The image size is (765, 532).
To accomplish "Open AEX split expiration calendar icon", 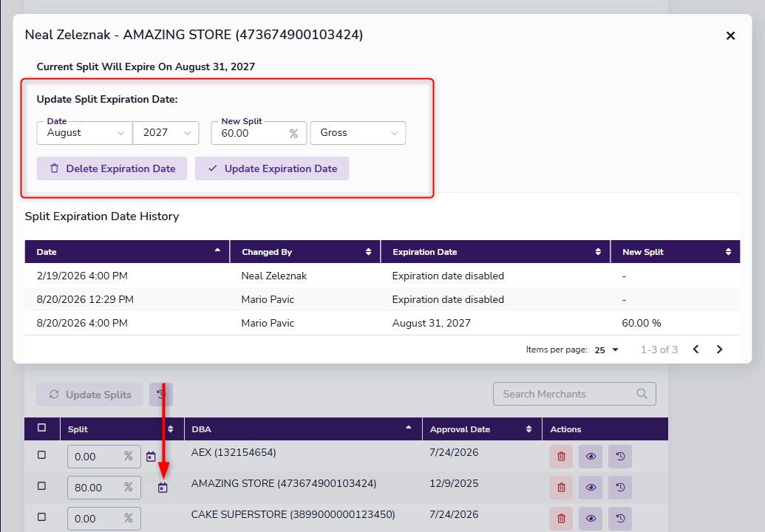I will click(152, 457).
